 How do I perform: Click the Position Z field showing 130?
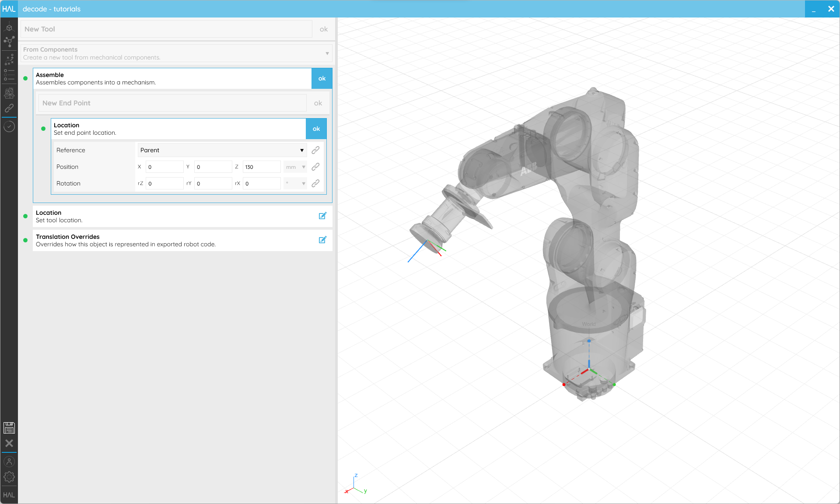[x=262, y=167]
